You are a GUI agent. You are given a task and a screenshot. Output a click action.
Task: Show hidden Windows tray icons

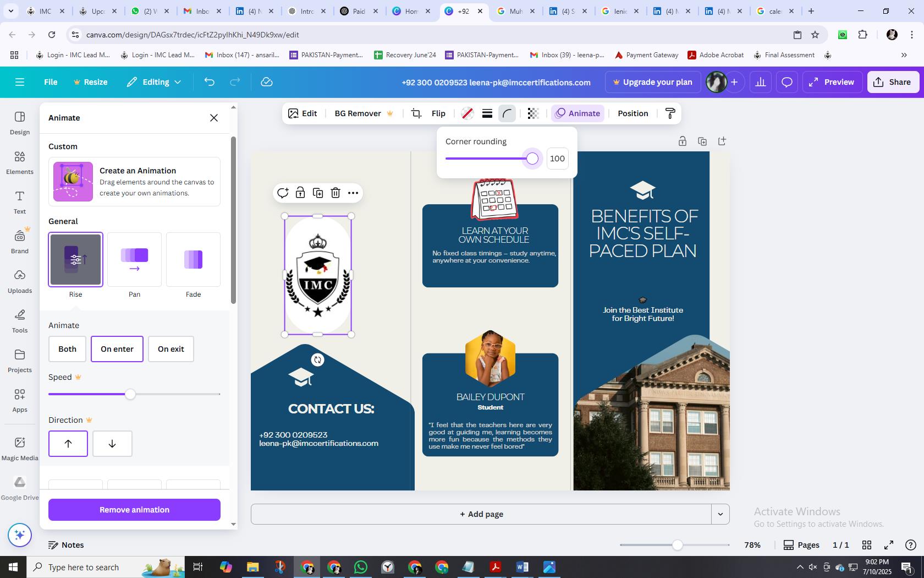click(x=800, y=567)
